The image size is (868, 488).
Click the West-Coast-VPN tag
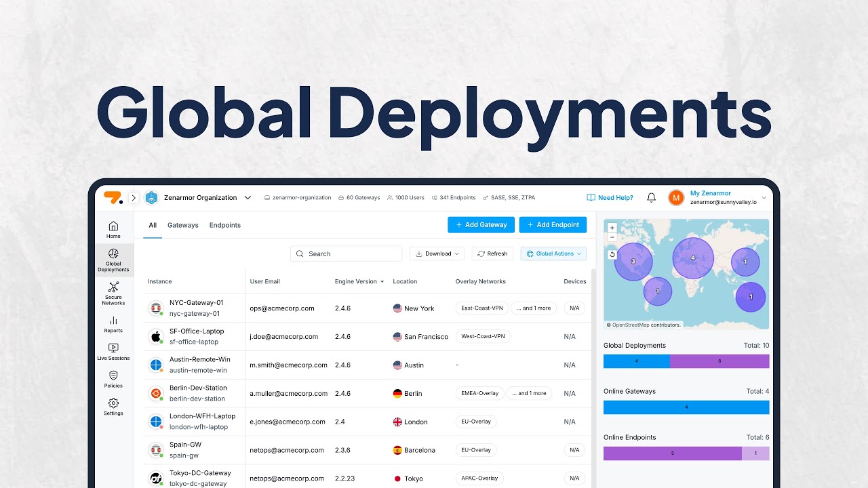tap(483, 336)
